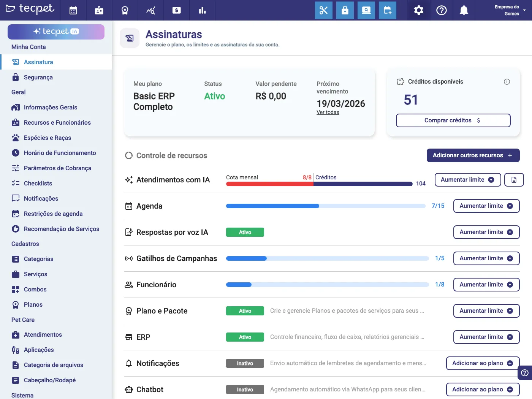Open Segurança in the sidebar

point(56,77)
